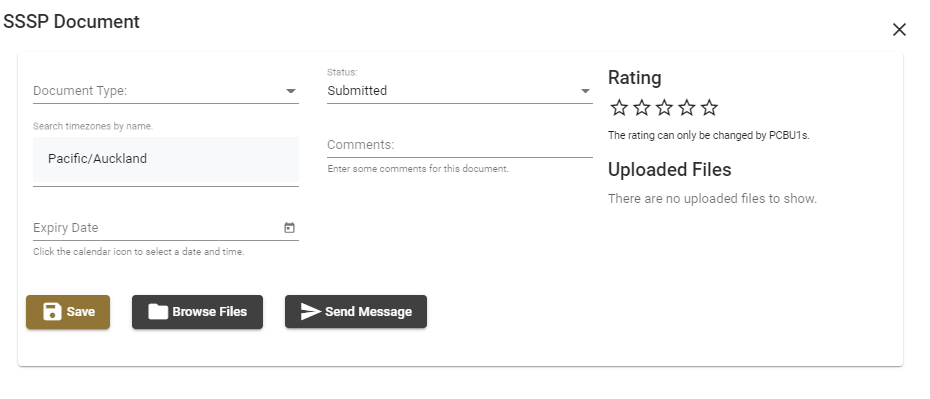Expand the Document Type dropdown arrow
930x399 pixels.
291,91
